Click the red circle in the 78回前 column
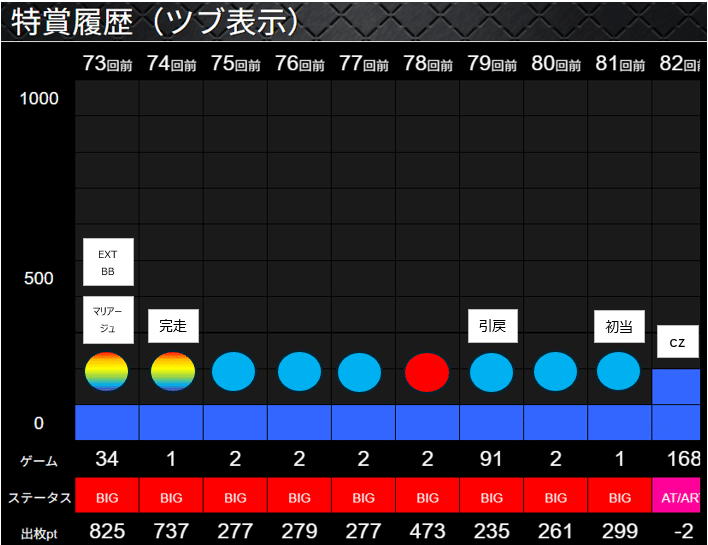Viewport: 708px width, 545px height. coord(427,372)
